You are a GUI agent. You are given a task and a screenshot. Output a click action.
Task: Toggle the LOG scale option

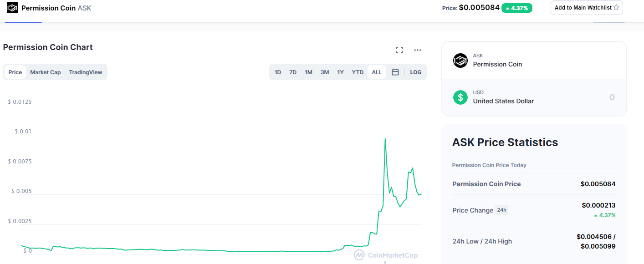coord(415,72)
